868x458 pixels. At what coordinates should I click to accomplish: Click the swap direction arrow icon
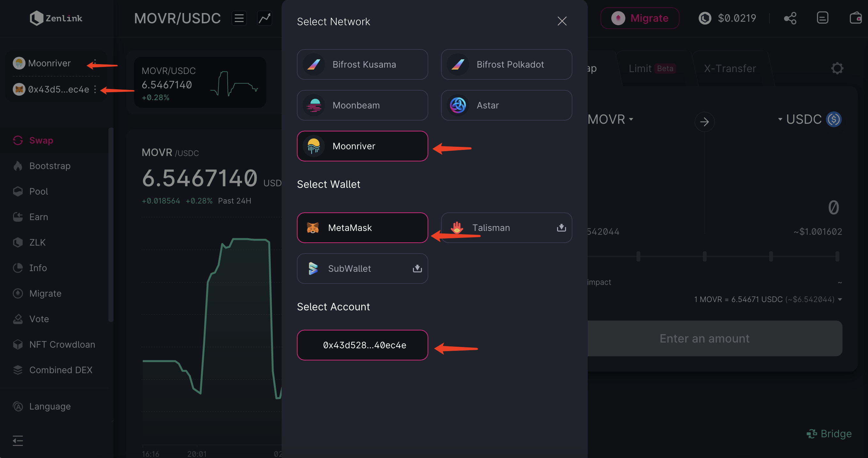704,122
